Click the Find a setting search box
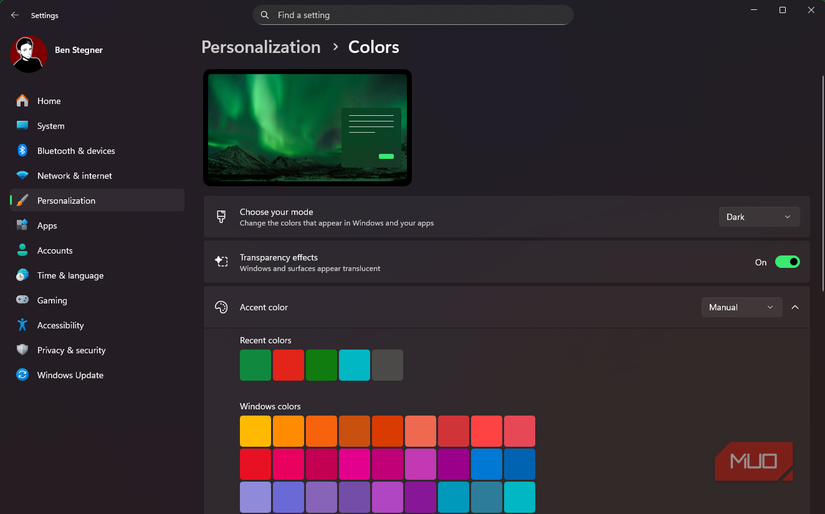This screenshot has width=825, height=514. click(413, 15)
